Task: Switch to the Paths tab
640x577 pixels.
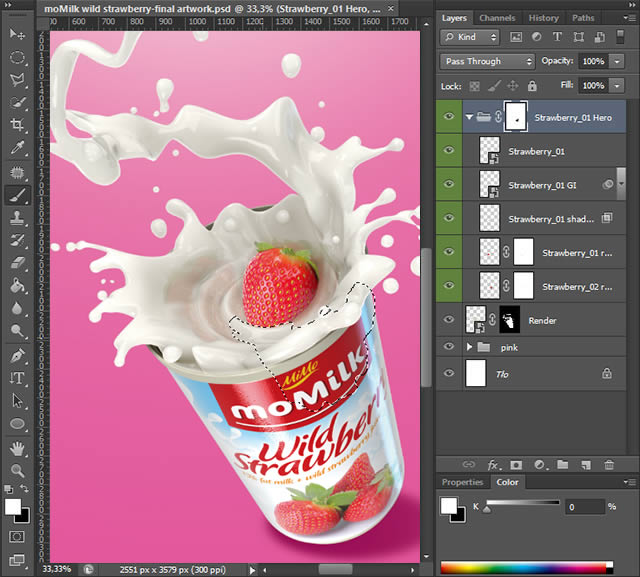Action: 583,18
